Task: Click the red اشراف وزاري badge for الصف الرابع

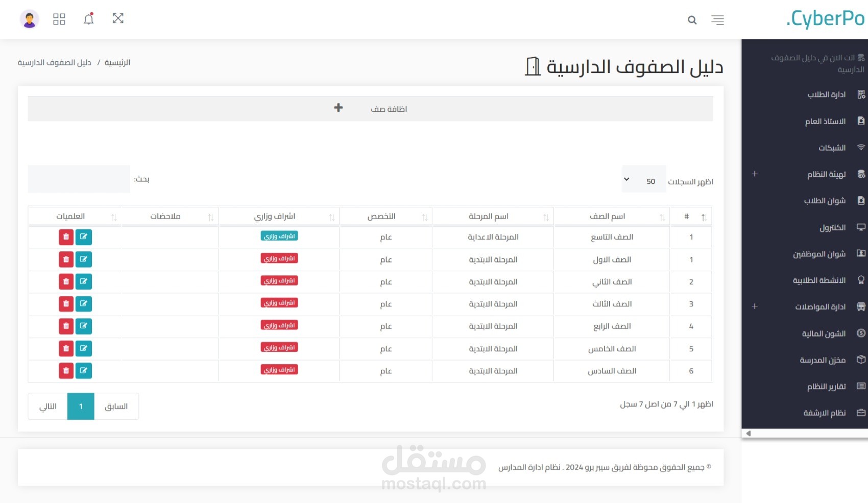Action: click(x=279, y=325)
